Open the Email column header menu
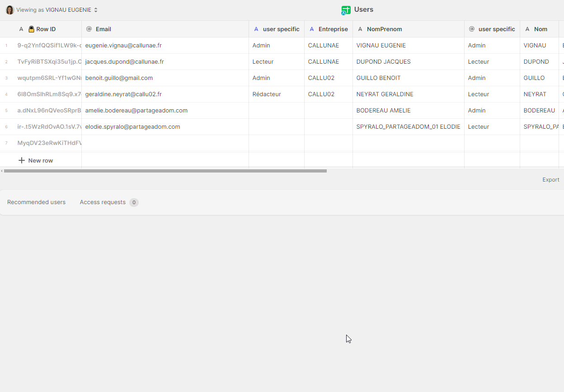The image size is (564, 392). click(165, 29)
